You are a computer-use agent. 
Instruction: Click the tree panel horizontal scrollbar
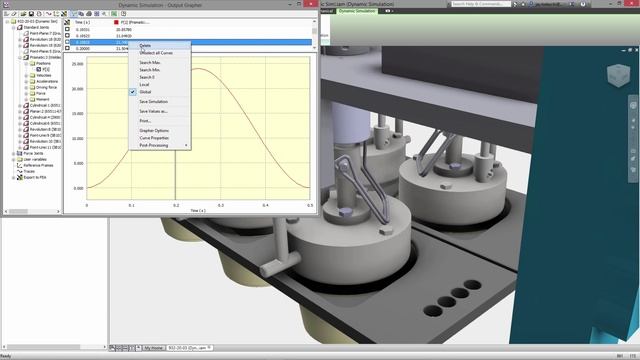33,211
